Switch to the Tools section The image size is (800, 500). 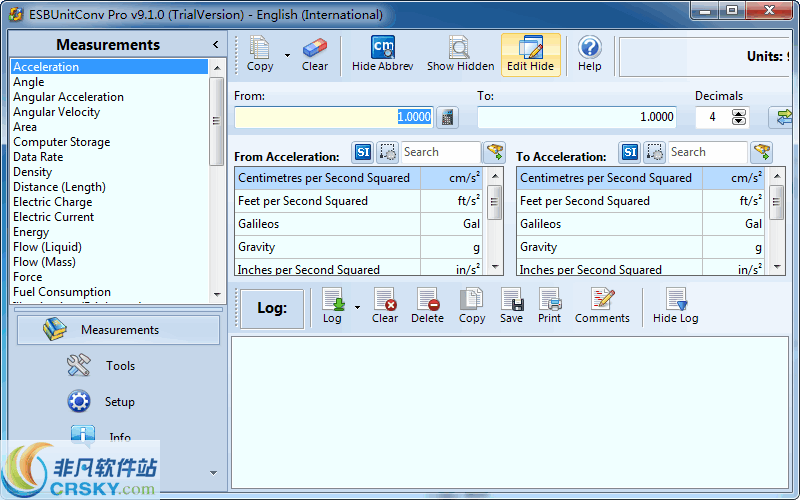118,366
